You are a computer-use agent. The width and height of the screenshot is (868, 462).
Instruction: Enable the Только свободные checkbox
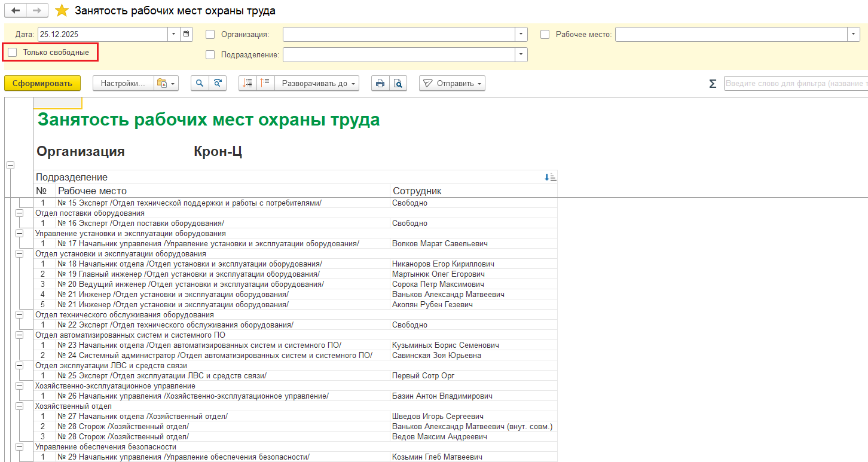13,53
